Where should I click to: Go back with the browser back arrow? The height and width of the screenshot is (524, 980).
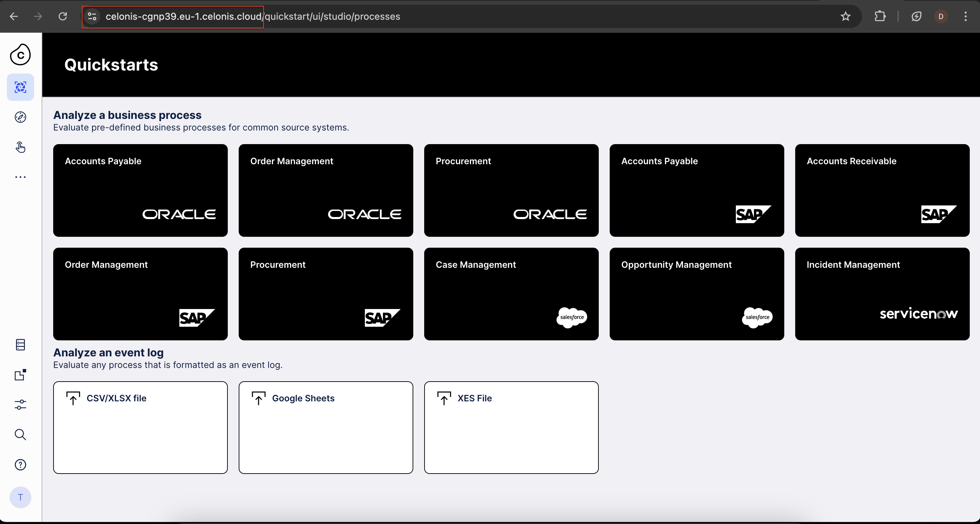pyautogui.click(x=14, y=16)
